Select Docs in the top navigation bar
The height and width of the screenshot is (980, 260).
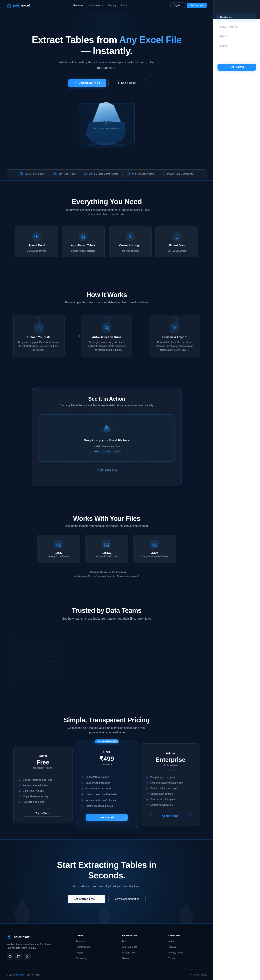coord(124,5)
